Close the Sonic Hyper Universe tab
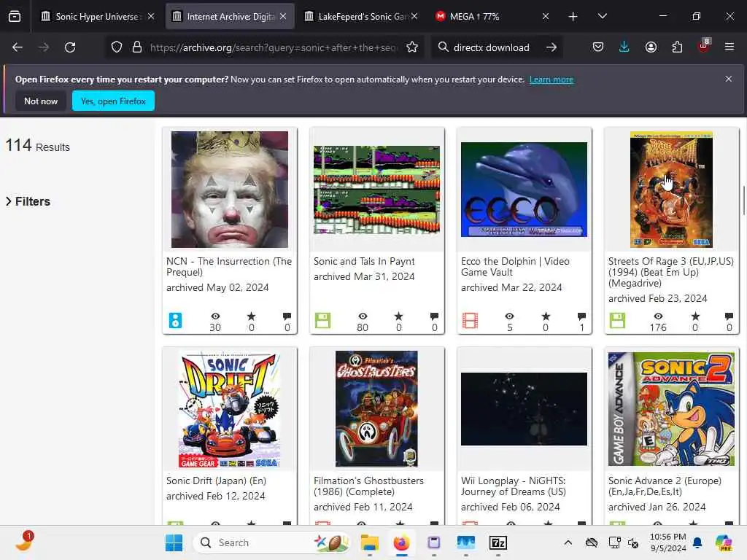 pos(151,16)
